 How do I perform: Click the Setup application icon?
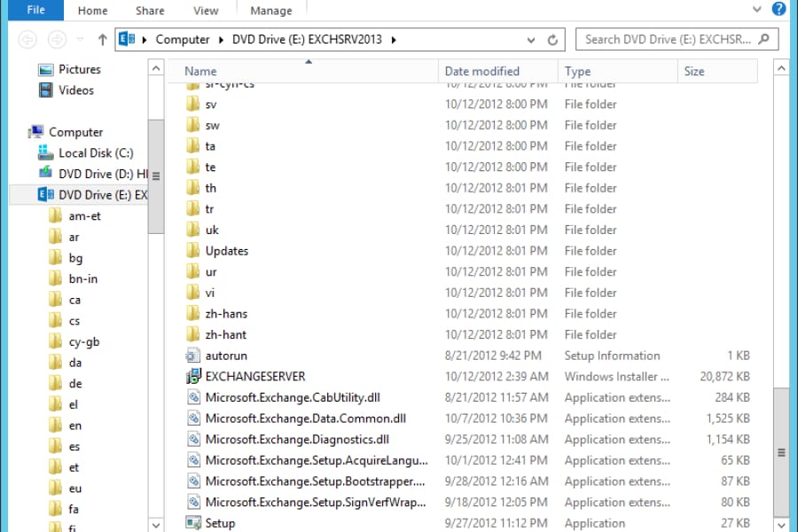193,523
